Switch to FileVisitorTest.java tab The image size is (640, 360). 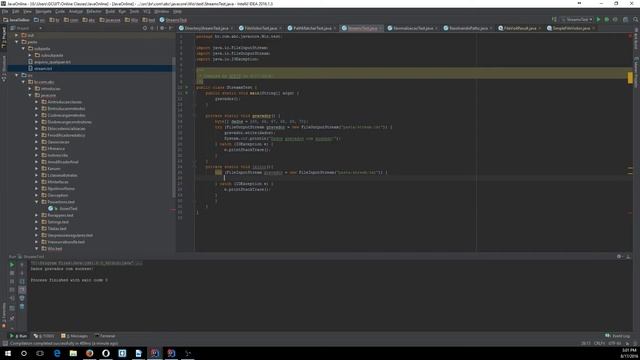tap(260, 28)
